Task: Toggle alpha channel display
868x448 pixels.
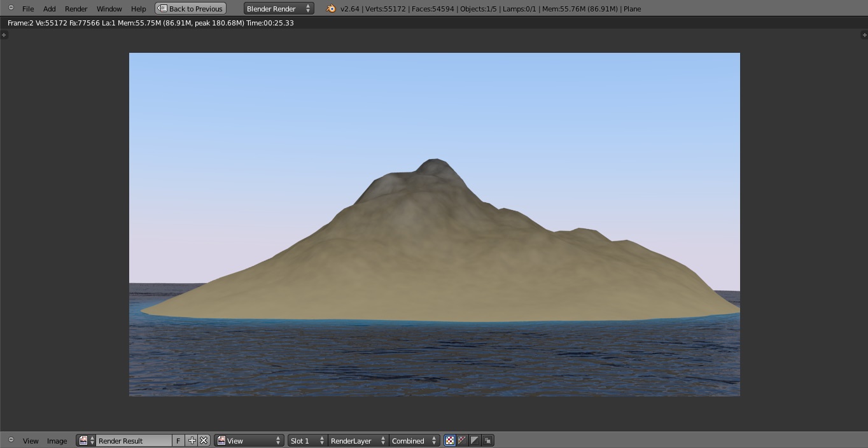Action: coord(475,440)
